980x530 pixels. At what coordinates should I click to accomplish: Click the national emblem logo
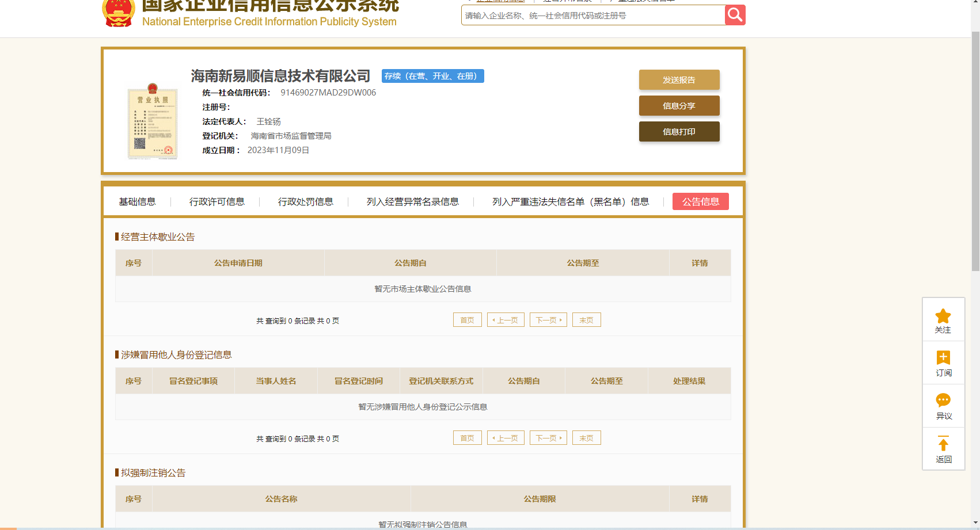point(119,13)
